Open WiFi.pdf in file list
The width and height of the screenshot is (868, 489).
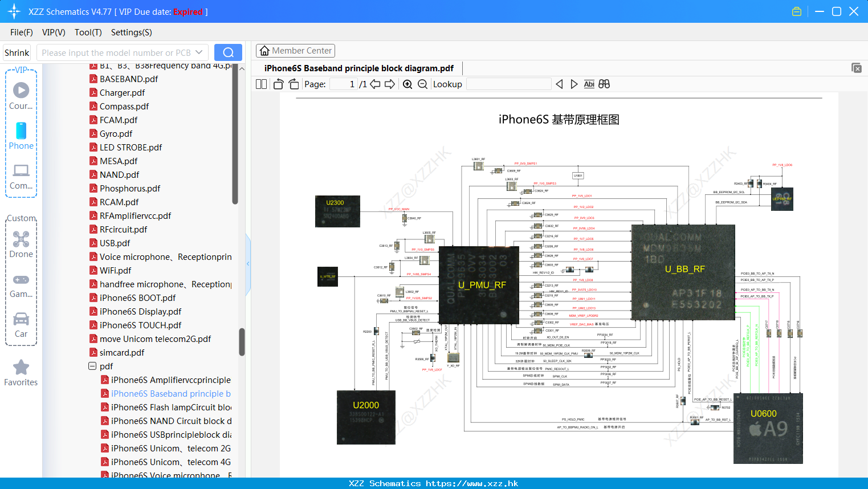coord(115,271)
